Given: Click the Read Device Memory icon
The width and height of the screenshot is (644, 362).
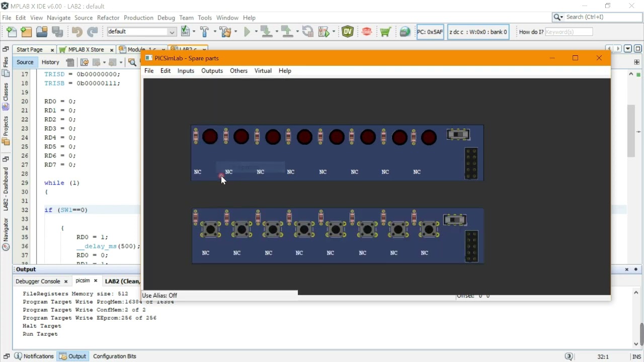Looking at the screenshot, I should [x=286, y=32].
